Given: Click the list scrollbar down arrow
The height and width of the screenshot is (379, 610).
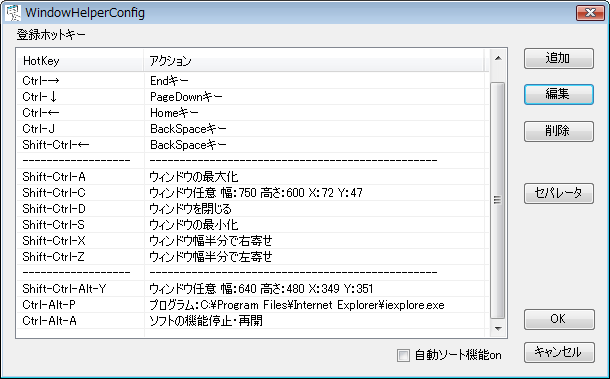Looking at the screenshot, I should (498, 329).
